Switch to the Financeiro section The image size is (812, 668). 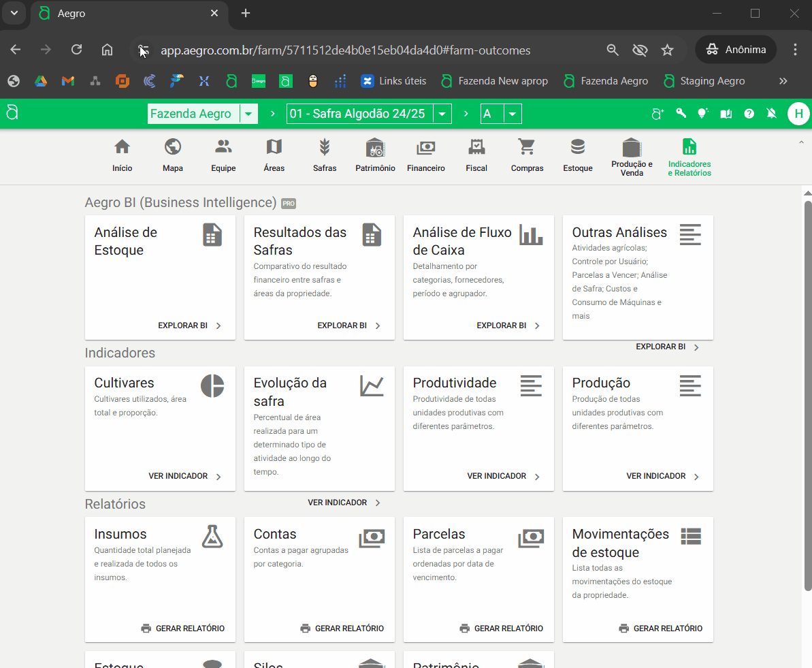coord(426,155)
